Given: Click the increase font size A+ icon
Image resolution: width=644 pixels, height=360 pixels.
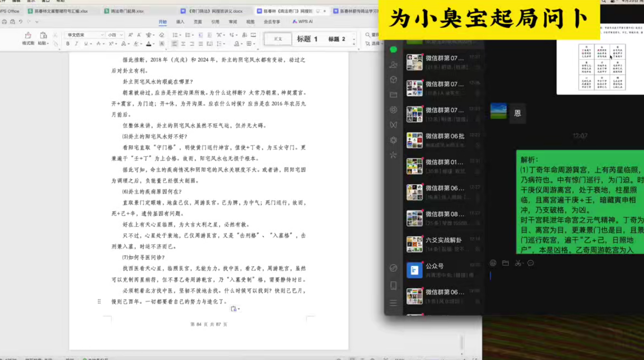Looking at the screenshot, I should (x=131, y=35).
